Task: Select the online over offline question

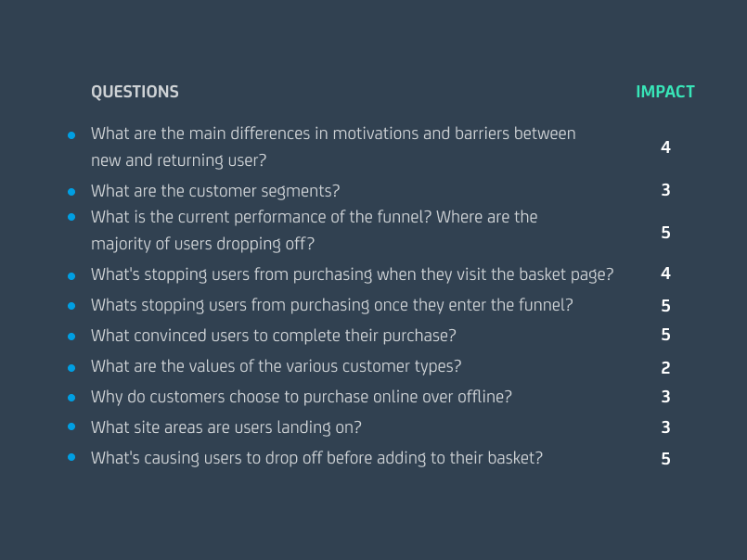Action: coord(301,397)
